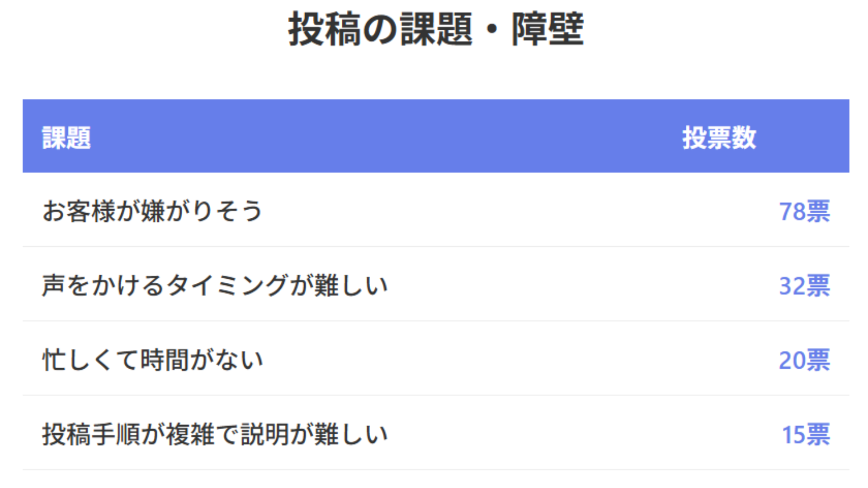Viewport: 868px width, 488px height.
Task: Click the 20票 vote count
Action: click(804, 360)
